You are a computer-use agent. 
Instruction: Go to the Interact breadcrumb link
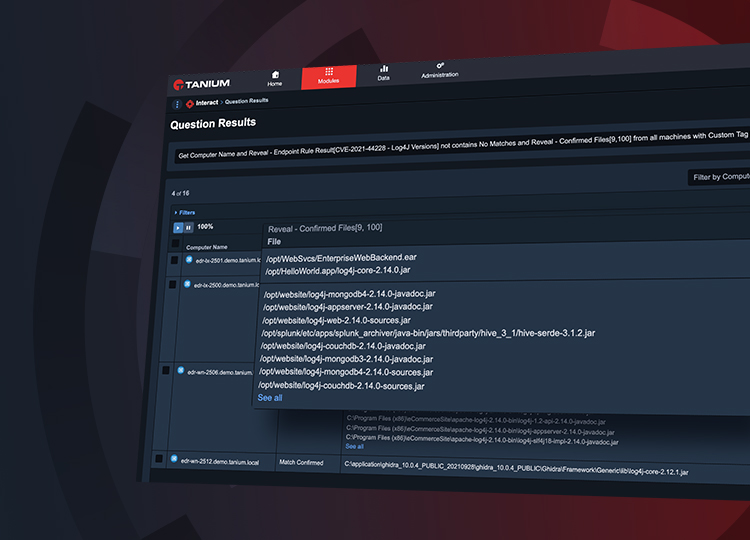click(207, 102)
